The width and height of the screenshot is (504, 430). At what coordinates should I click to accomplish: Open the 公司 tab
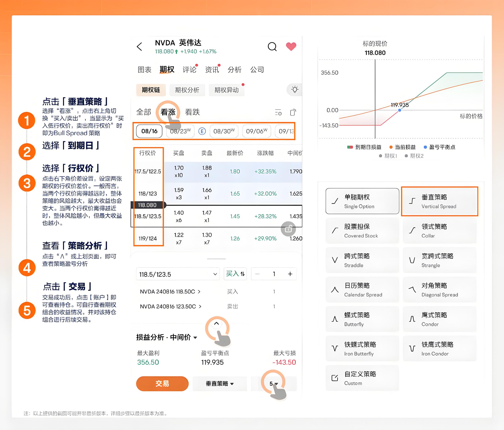[x=257, y=70]
